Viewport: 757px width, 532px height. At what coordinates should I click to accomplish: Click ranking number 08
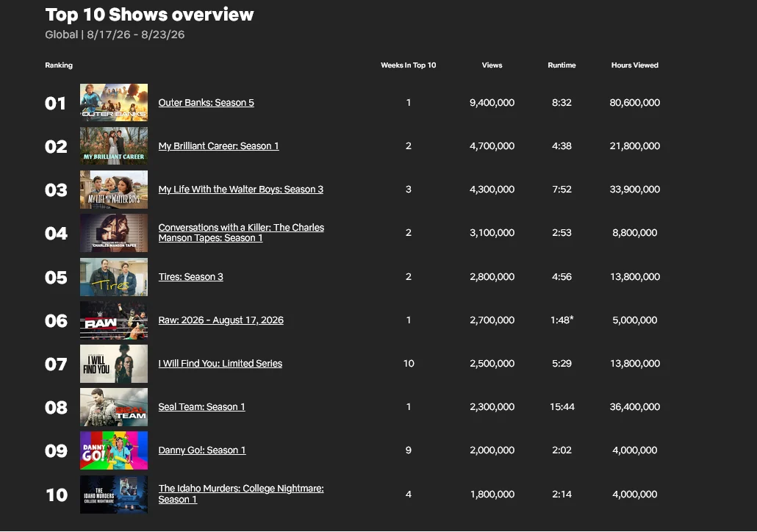[56, 407]
